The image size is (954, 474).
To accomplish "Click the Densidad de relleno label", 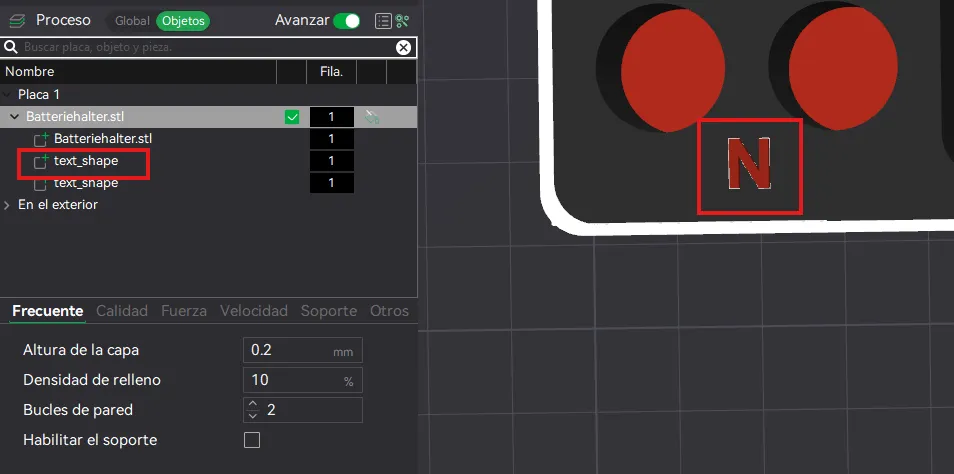I will 92,380.
